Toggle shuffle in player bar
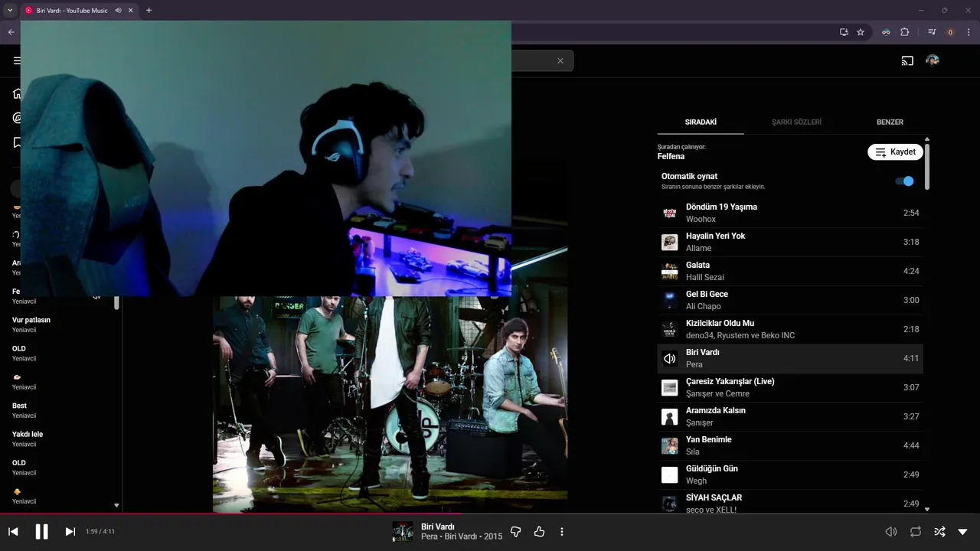This screenshot has height=551, width=980. [x=939, y=531]
